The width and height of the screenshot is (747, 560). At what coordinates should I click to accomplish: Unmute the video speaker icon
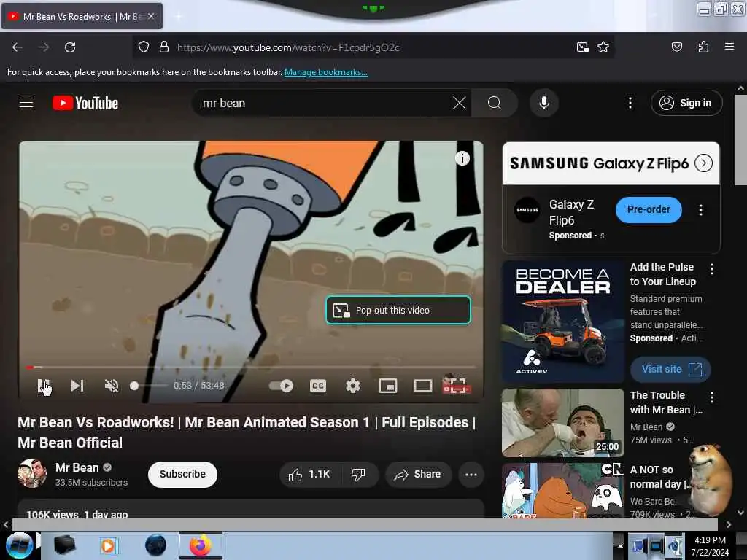(111, 386)
